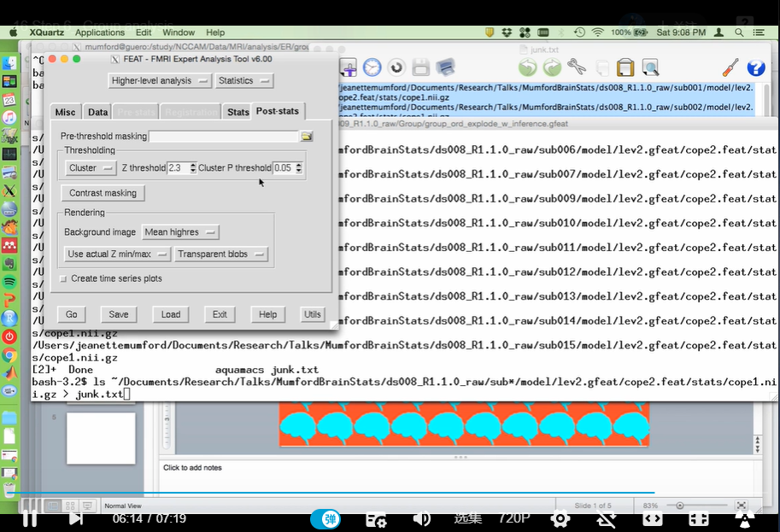The width and height of the screenshot is (780, 532).
Task: Click the floppy disk save icon
Action: (x=420, y=67)
